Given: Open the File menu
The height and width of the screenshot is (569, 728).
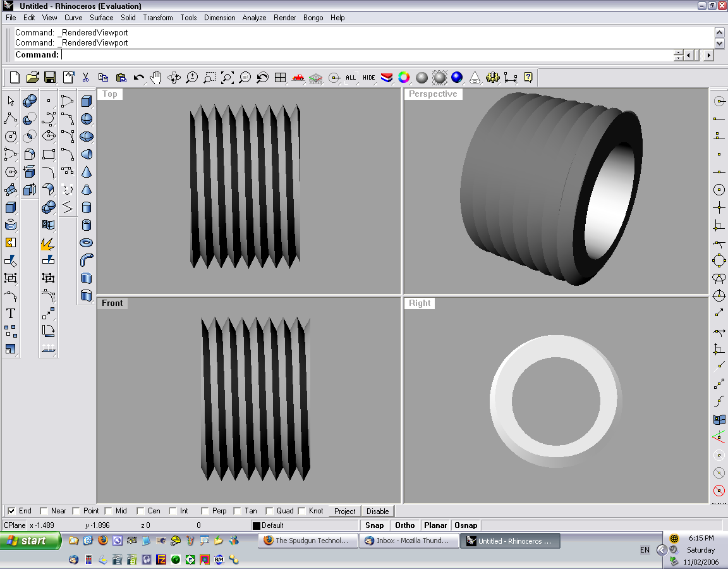Looking at the screenshot, I should [11, 18].
